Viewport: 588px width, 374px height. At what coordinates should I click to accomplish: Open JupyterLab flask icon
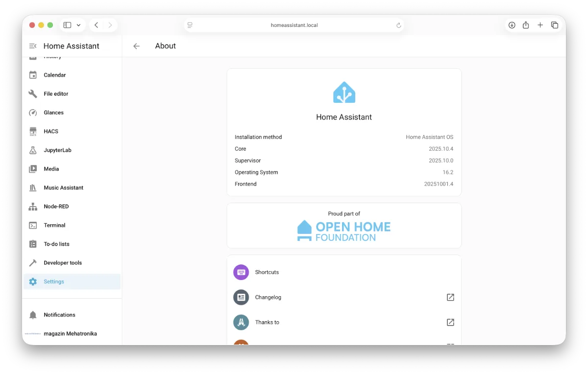(33, 150)
